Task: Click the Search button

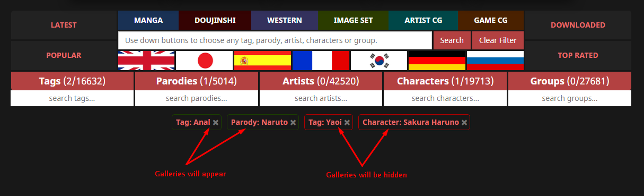Action: pos(452,40)
